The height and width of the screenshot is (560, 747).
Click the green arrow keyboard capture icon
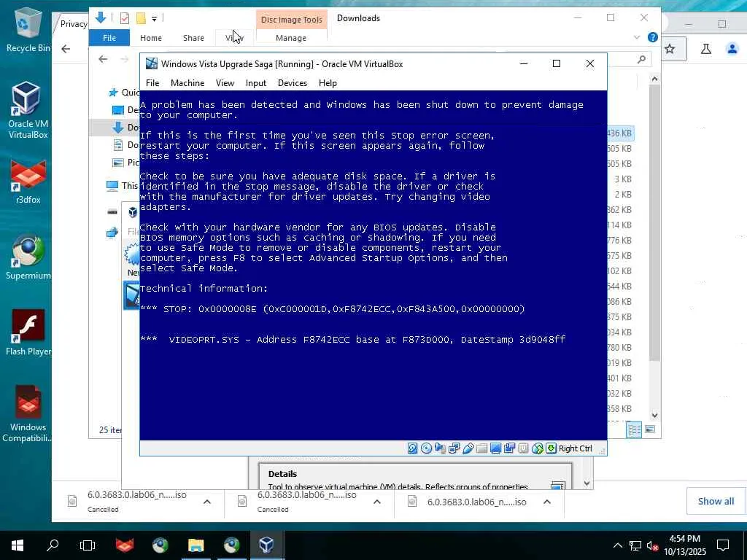coord(551,448)
